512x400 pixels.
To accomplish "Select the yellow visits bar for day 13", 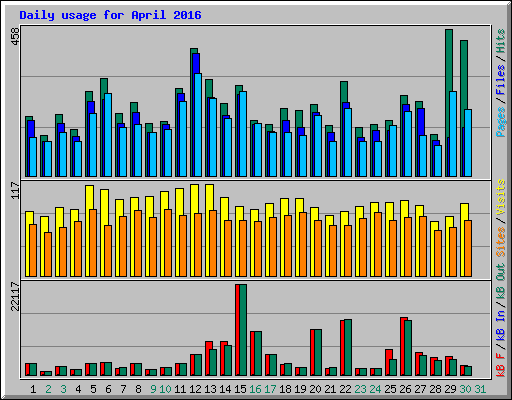I will pos(208,197).
